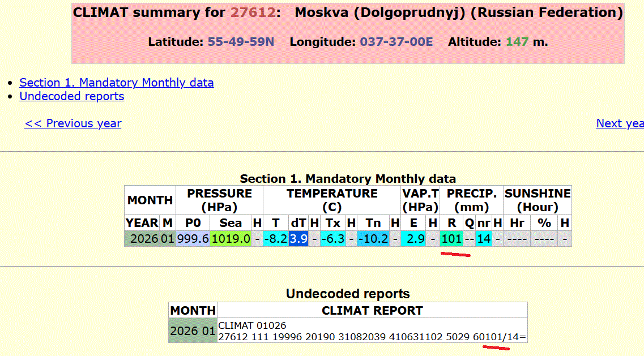Click the mean temperature cell -8.2
Image resolution: width=644 pixels, height=356 pixels.
tap(275, 239)
